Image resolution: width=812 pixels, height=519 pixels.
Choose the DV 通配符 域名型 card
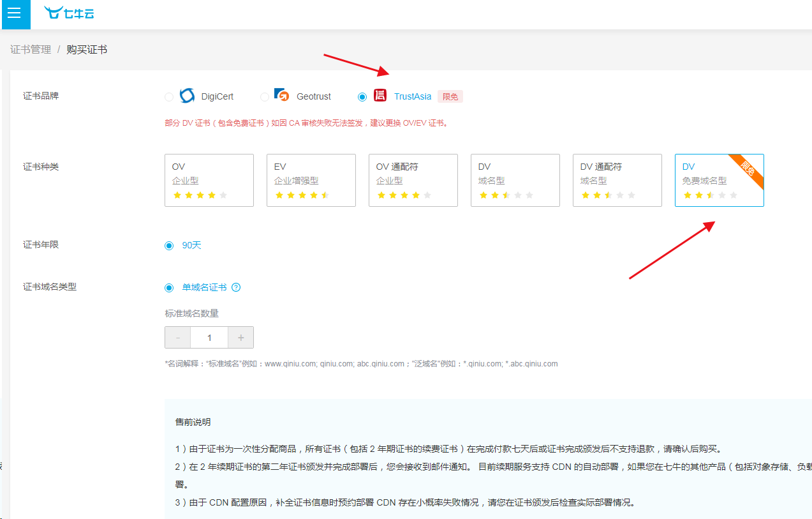[x=617, y=180]
